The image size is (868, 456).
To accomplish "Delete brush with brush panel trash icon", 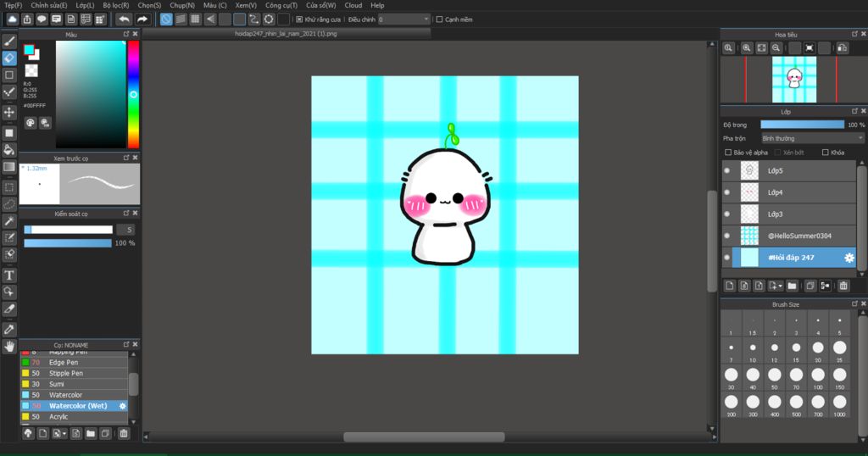I will [x=124, y=433].
